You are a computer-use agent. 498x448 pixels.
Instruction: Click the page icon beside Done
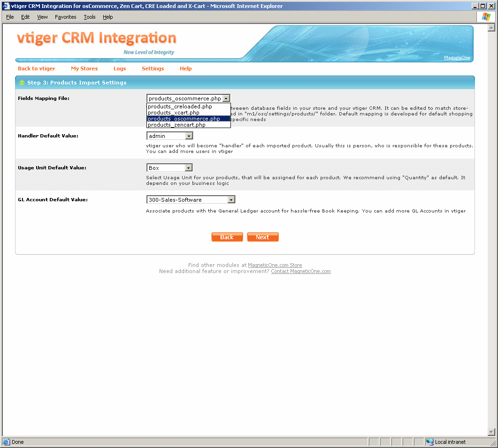pos(7,441)
